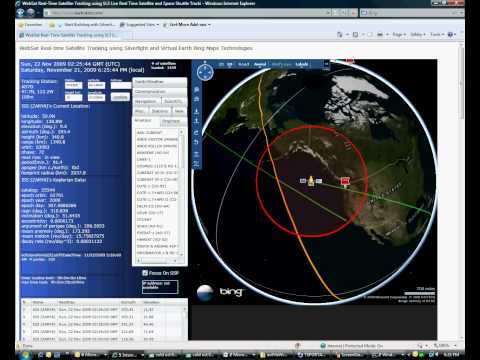Click the Bing logo on the map
Viewport: 480px width, 360px height.
pos(231,292)
